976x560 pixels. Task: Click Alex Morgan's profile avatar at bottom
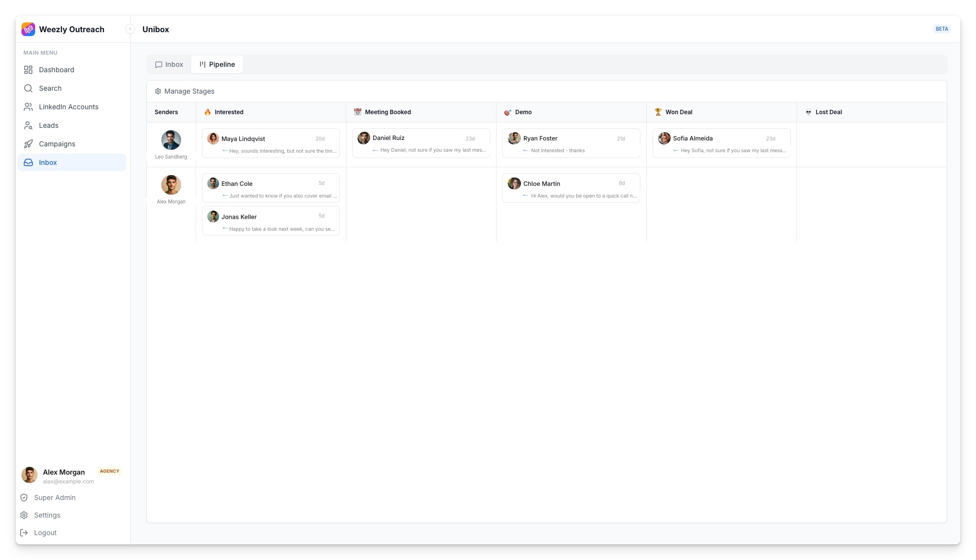pyautogui.click(x=29, y=475)
